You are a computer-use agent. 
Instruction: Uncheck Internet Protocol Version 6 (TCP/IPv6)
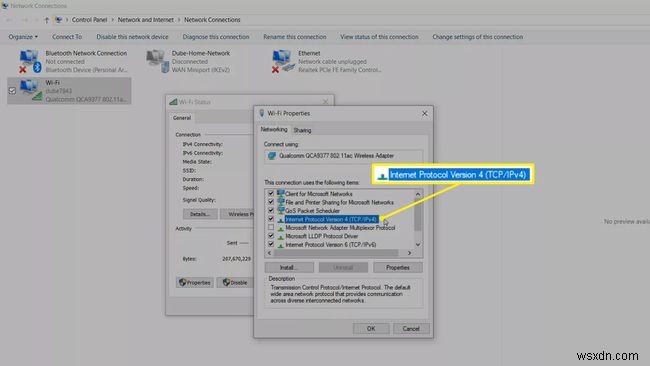click(x=271, y=245)
